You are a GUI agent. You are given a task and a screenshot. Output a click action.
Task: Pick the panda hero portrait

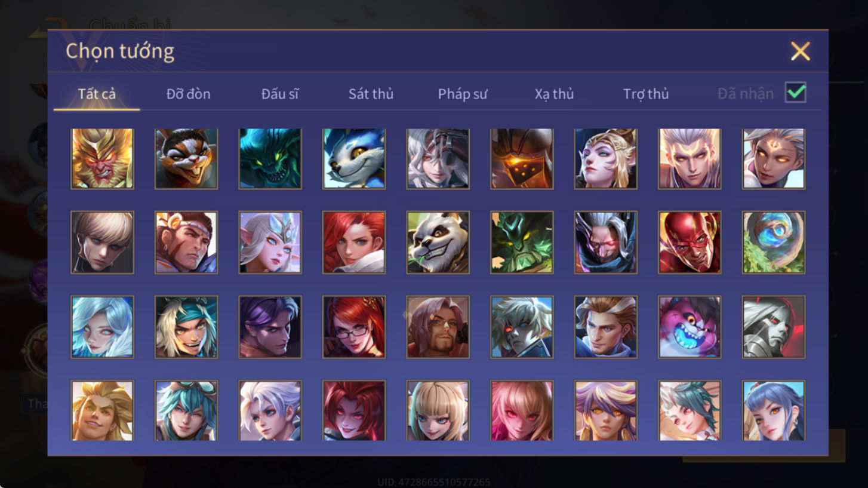[438, 243]
